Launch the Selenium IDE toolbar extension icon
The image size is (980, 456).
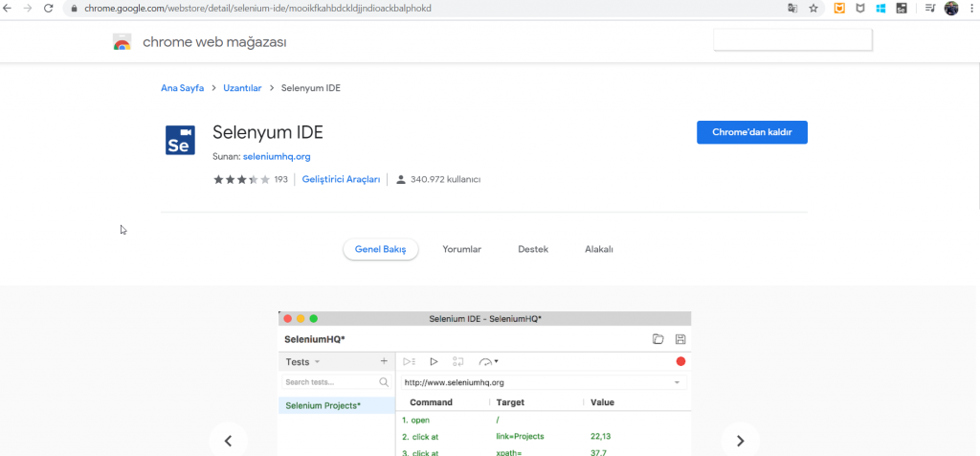click(x=902, y=9)
